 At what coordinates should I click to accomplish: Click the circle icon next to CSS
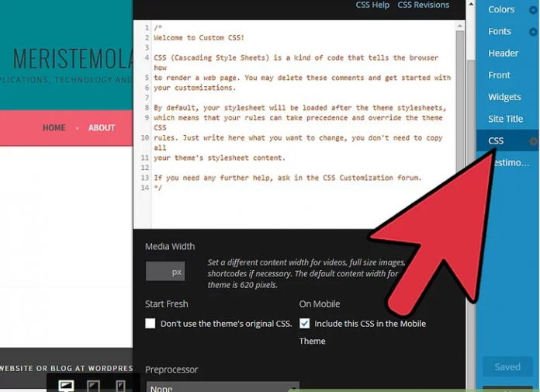point(533,141)
